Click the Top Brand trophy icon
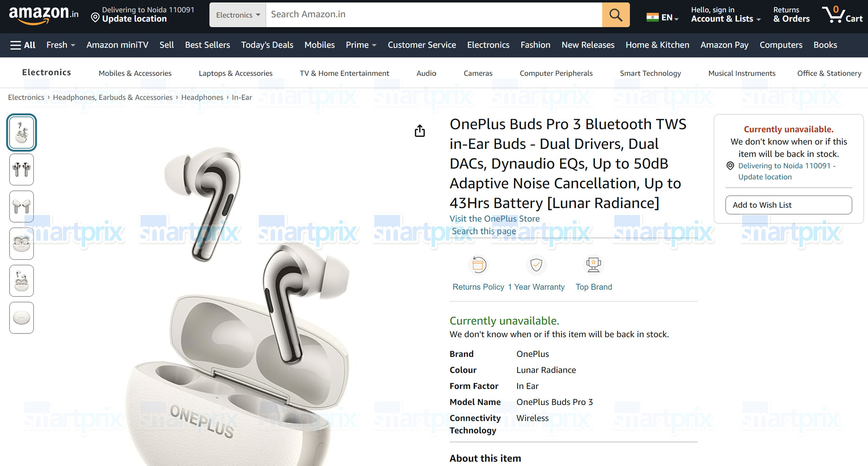 pos(594,265)
